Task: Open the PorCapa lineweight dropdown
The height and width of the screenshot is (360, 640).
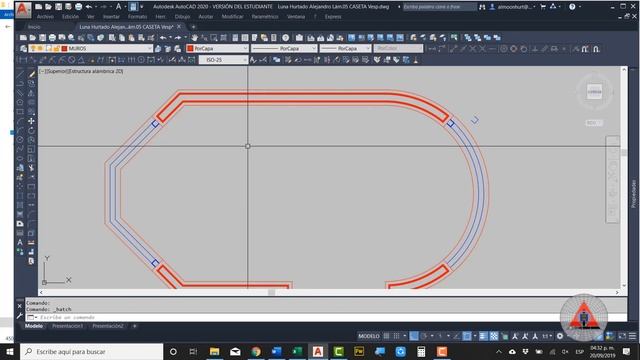Action: (x=367, y=49)
